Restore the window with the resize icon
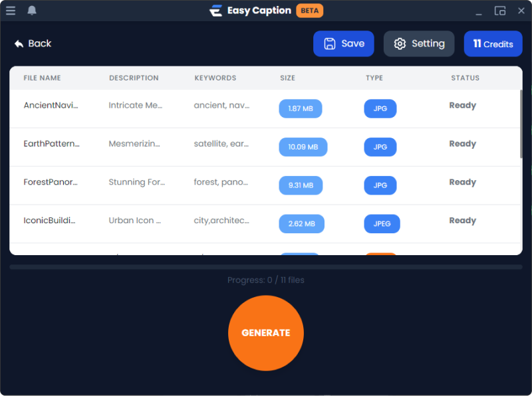 click(x=500, y=11)
